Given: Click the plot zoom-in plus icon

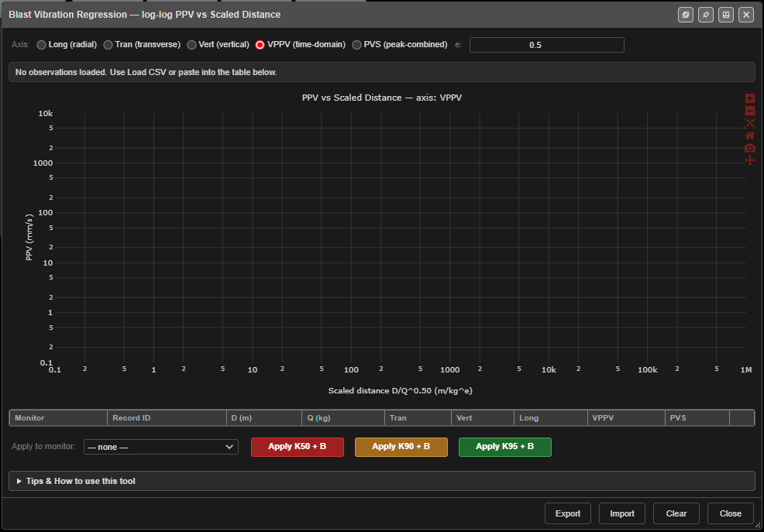Looking at the screenshot, I should tap(750, 98).
